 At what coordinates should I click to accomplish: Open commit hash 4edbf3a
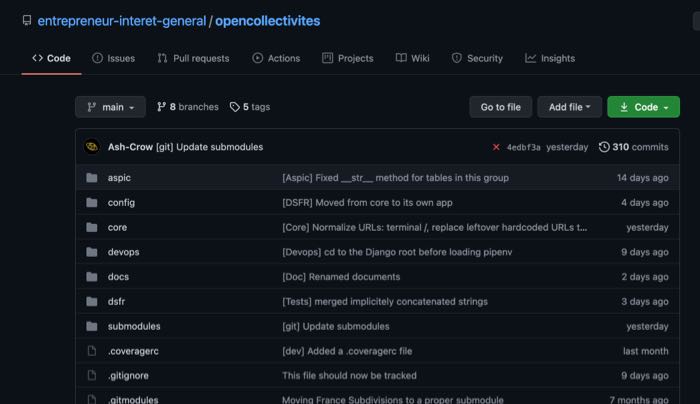524,147
